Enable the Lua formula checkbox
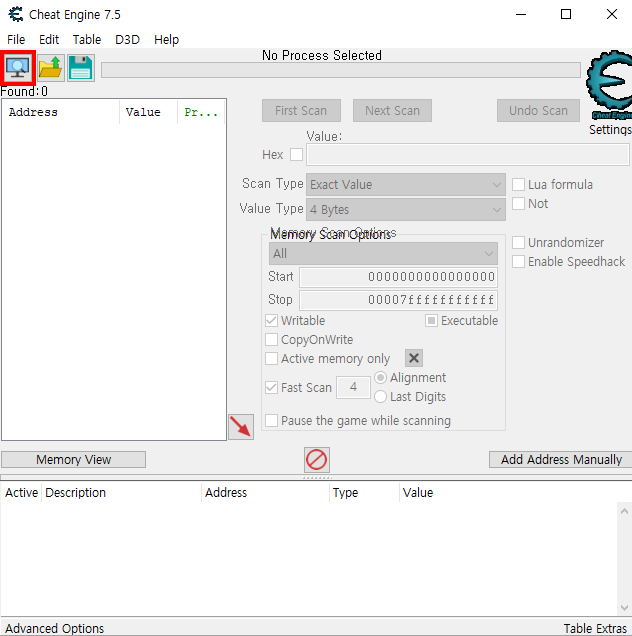Screen dimensions: 632x636 (518, 185)
